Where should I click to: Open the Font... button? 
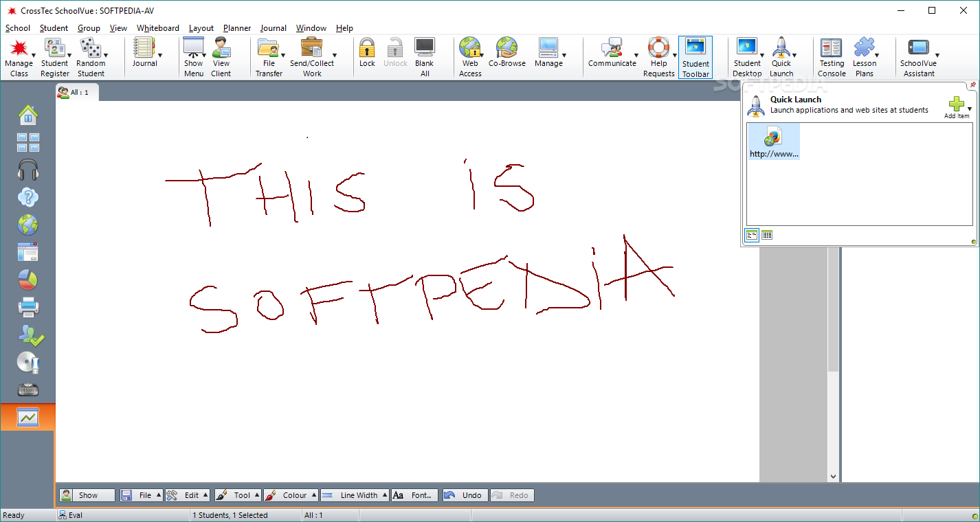coord(414,495)
